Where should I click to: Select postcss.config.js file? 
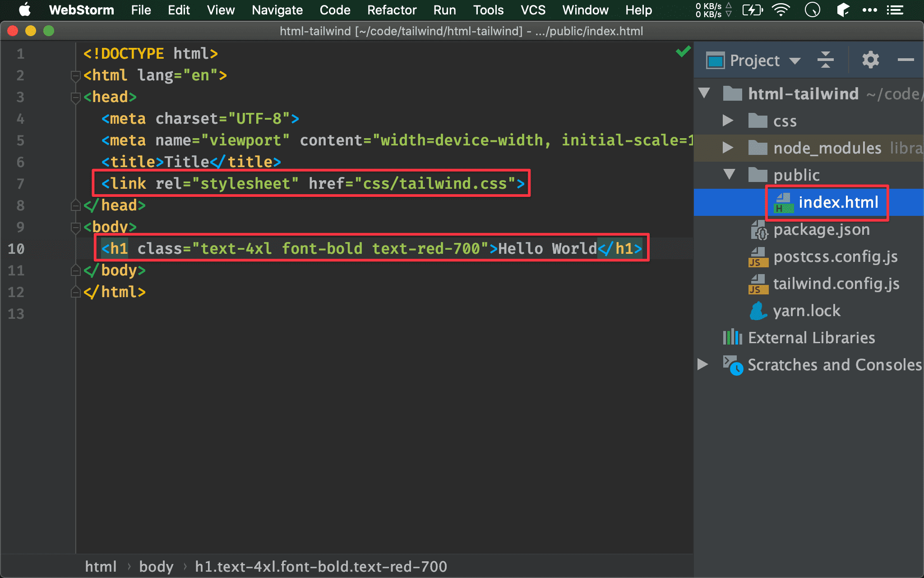pyautogui.click(x=836, y=256)
